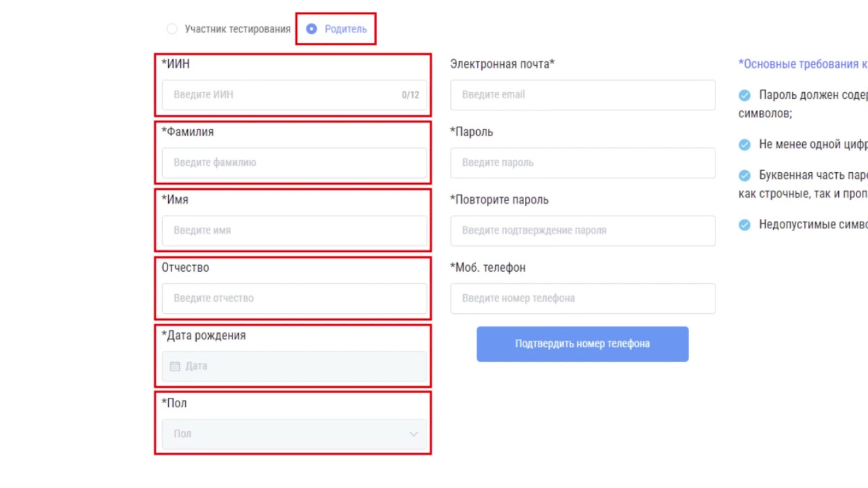Viewport: 868px width, 488px height.
Task: Click the "Введите email" field
Action: pos(582,95)
